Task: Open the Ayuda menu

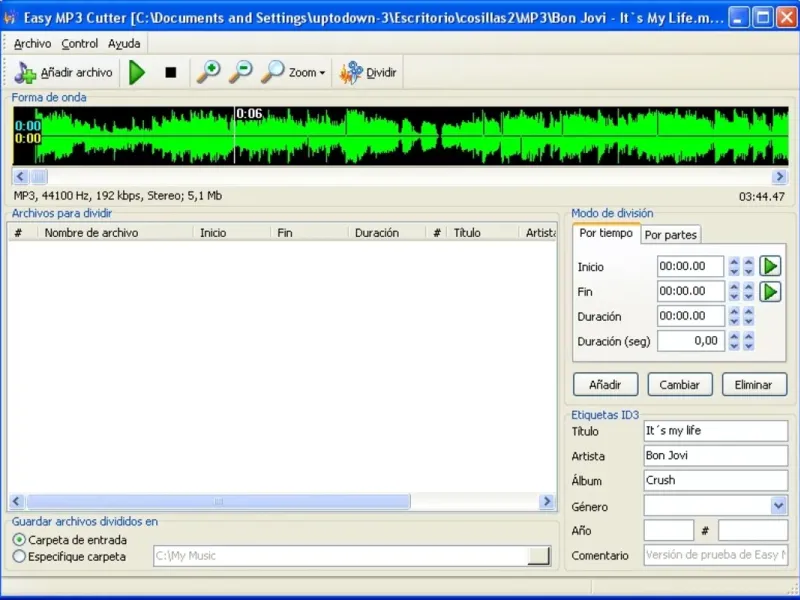Action: (124, 44)
